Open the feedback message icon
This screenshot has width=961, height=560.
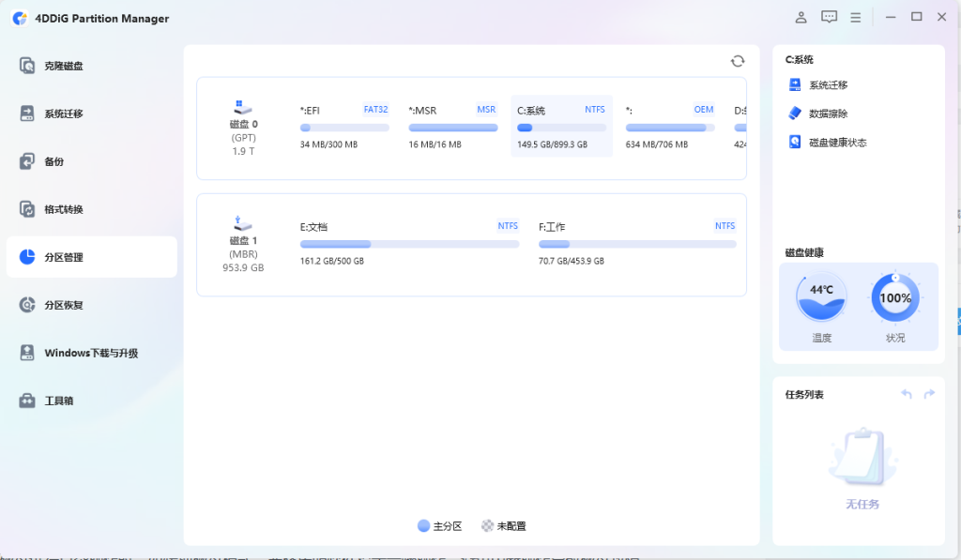(x=829, y=16)
